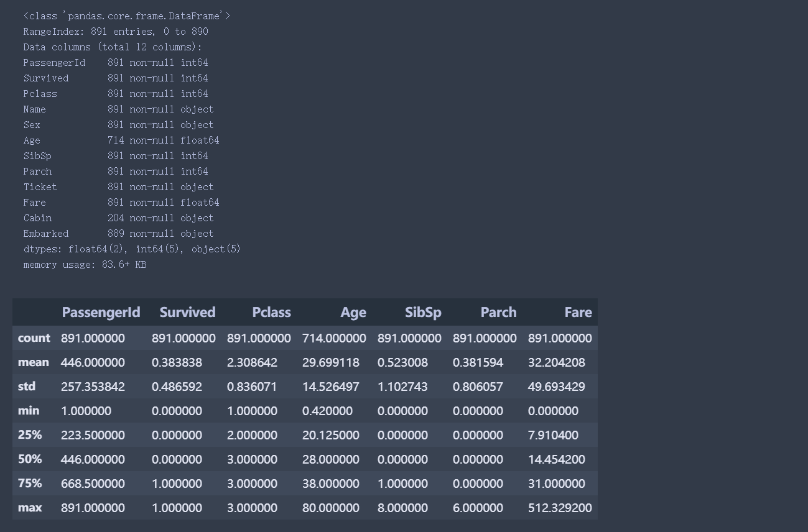Click the max row label

coord(30,507)
